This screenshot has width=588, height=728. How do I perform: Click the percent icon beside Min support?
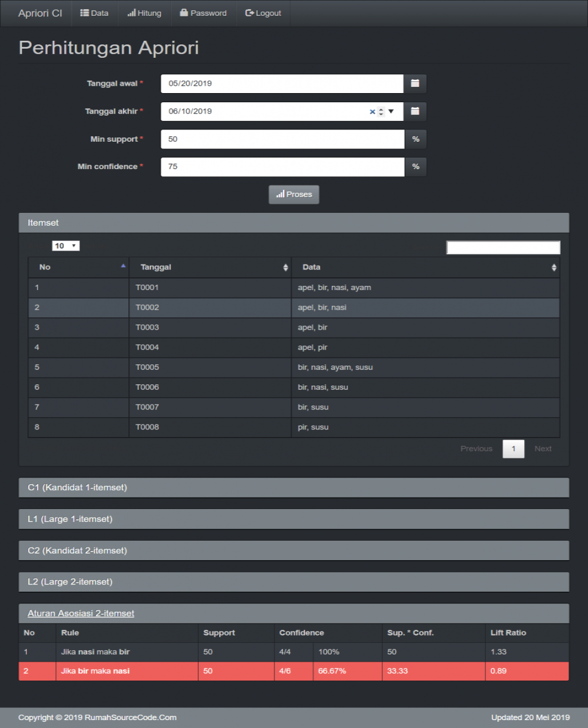(x=415, y=139)
